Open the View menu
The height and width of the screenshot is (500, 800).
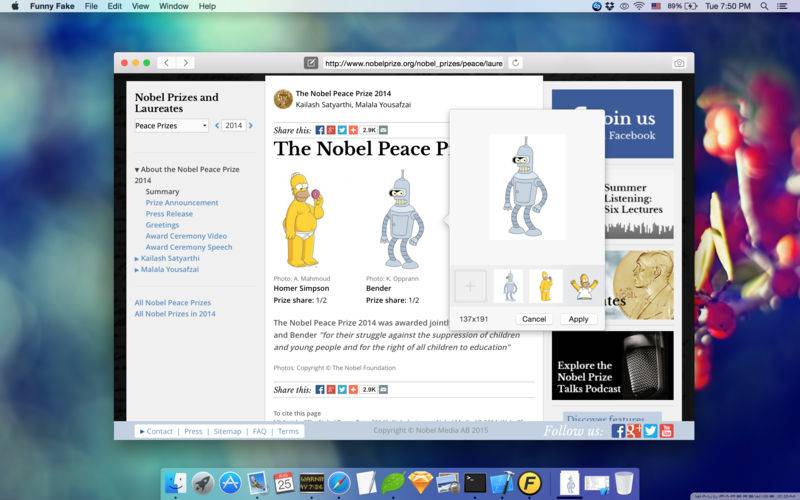point(140,6)
